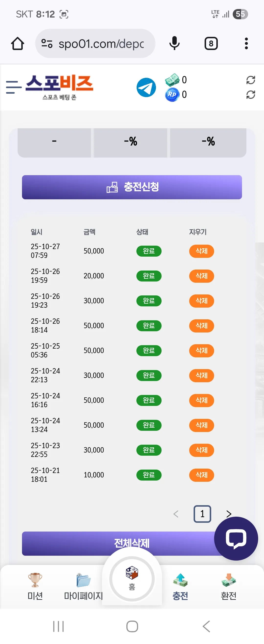Screen dimensions: 264x644
Task: Go to previous page arrow
Action: (x=176, y=514)
